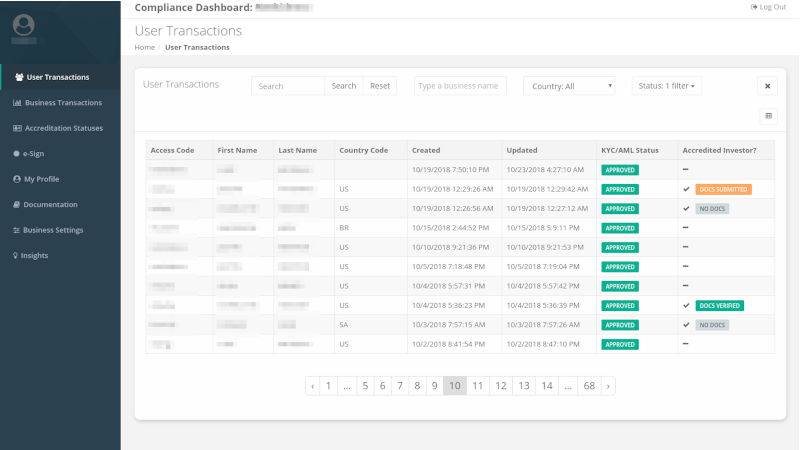Click APPROVED badge in the BR country row
Screen dimensions: 800x450
pyautogui.click(x=620, y=228)
